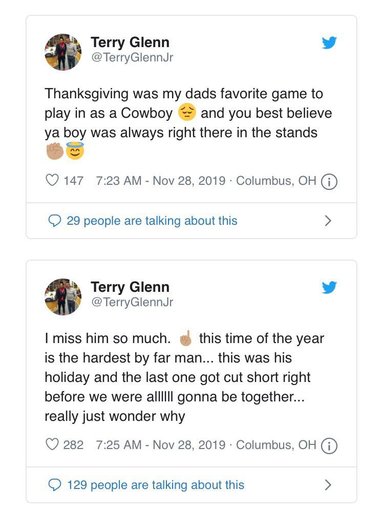Viewport: 384px width, 512px height.
Task: Click the Twitter bird icon on second tweet
Action: point(329,287)
